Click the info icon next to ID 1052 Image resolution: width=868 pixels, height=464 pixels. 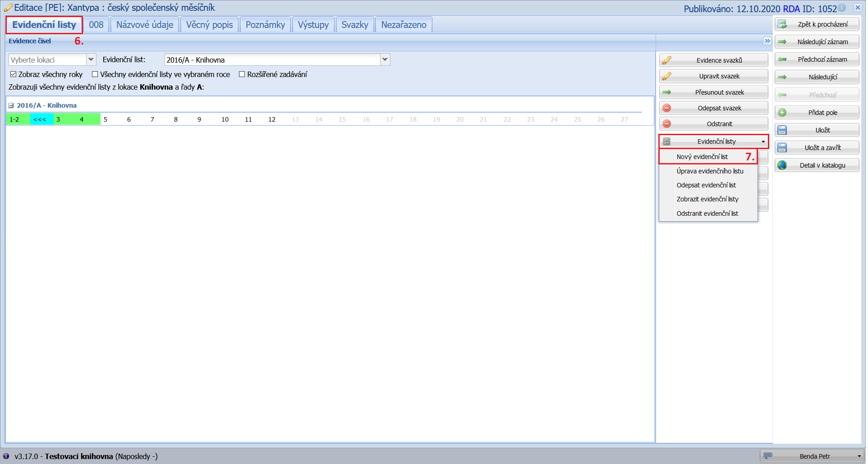click(842, 8)
